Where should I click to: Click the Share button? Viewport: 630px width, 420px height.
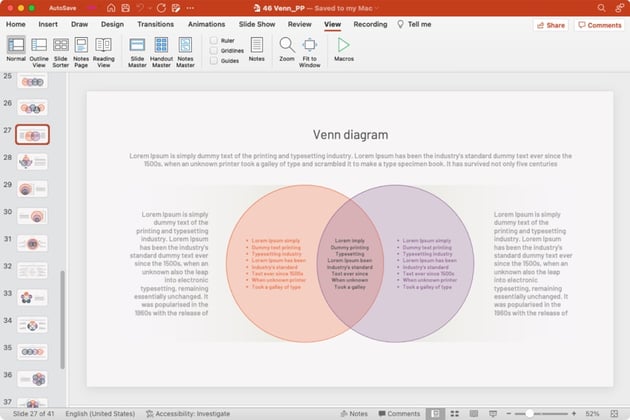pyautogui.click(x=550, y=25)
